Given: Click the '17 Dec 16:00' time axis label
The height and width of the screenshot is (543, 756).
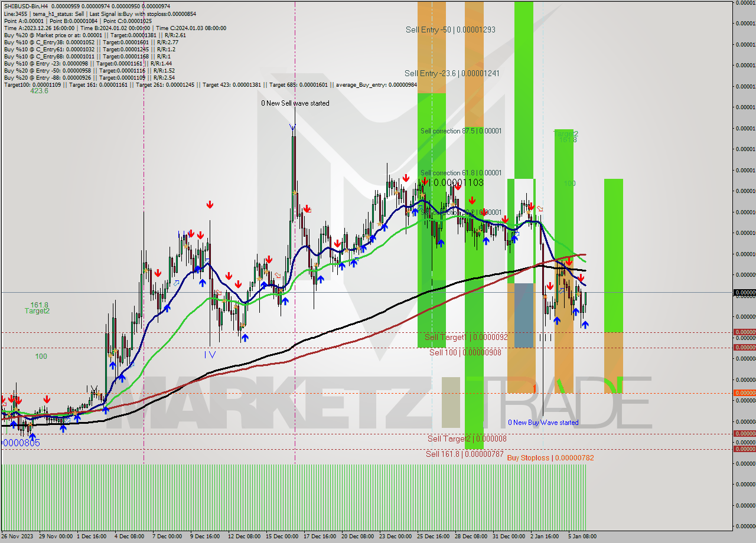Looking at the screenshot, I should tap(320, 537).
